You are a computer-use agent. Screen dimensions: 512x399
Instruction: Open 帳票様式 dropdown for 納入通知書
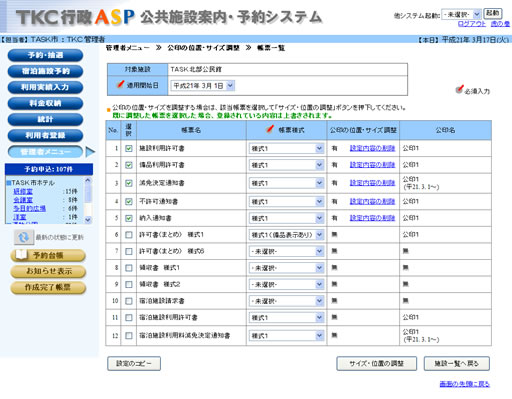point(286,218)
